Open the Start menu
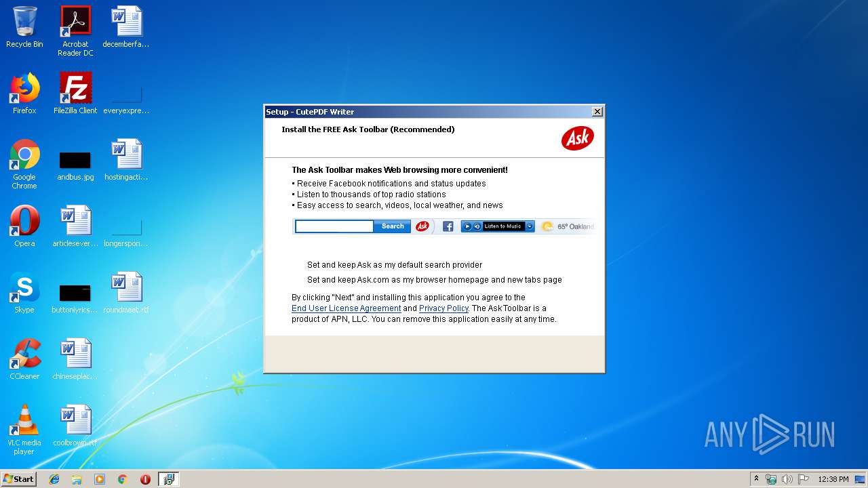This screenshot has width=868, height=488. 19,479
